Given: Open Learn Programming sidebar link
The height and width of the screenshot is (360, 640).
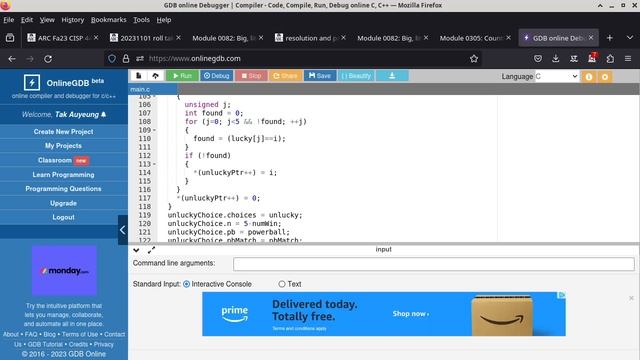Looking at the screenshot, I should pyautogui.click(x=63, y=174).
